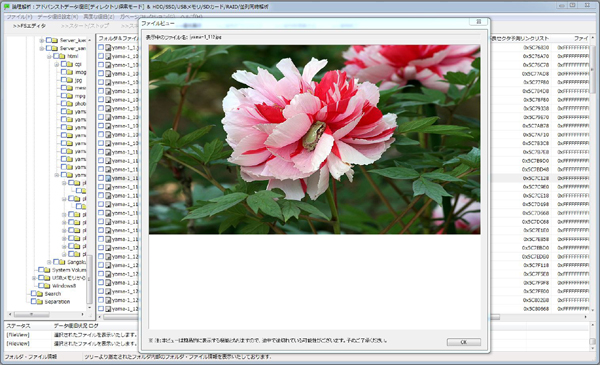Tick the imag folder checkbox
The image size is (600, 365).
point(64,72)
